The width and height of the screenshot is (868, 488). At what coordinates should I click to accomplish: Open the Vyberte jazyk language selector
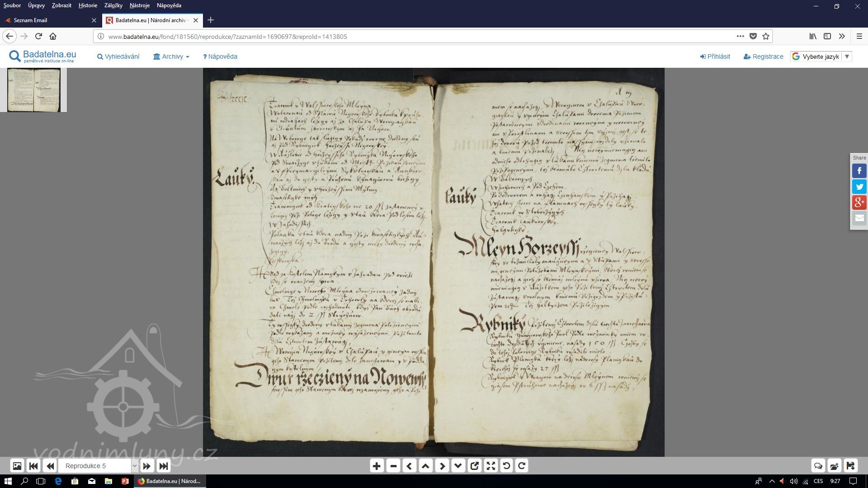pos(821,56)
